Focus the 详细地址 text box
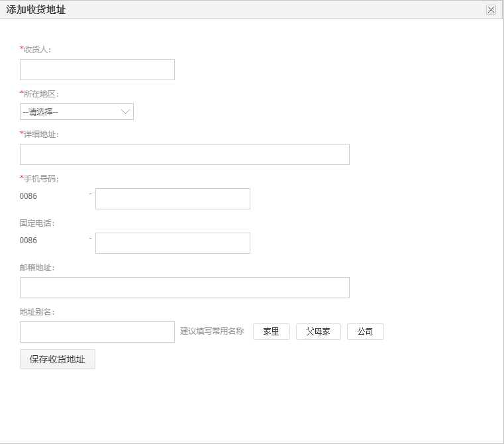This screenshot has height=444, width=504. click(184, 154)
